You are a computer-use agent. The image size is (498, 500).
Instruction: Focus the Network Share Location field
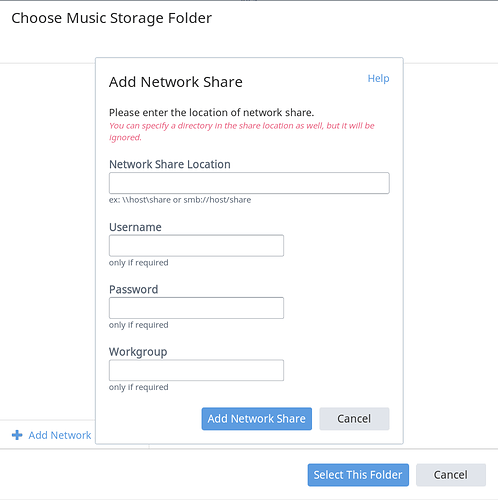pos(249,183)
